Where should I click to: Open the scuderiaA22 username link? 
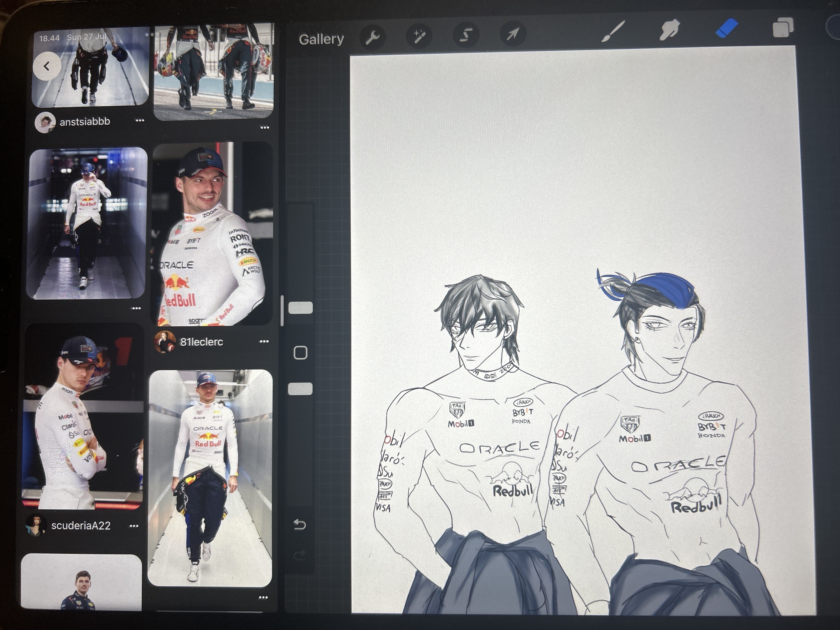point(81,526)
